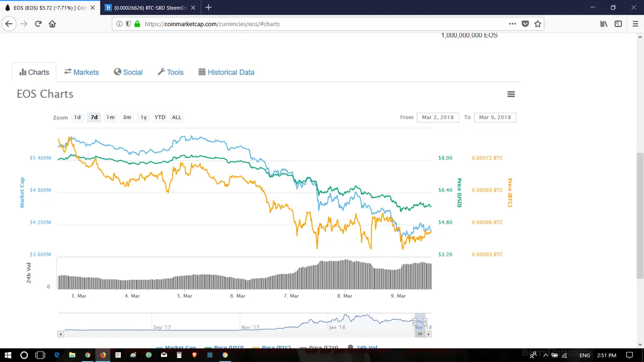Click the To date field Mar 9, 2018

click(495, 117)
